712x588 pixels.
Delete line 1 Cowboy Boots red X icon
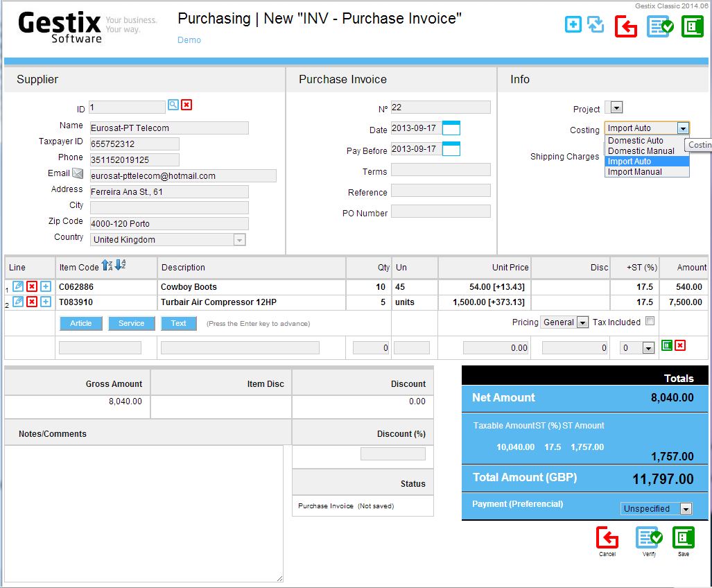(x=32, y=286)
